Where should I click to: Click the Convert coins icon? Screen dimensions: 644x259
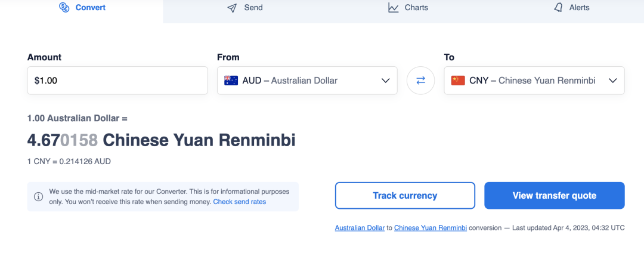[64, 7]
